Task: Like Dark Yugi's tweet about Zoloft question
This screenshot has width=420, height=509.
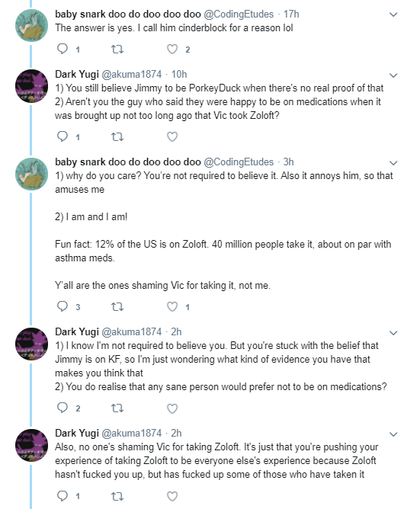Action: [x=172, y=136]
